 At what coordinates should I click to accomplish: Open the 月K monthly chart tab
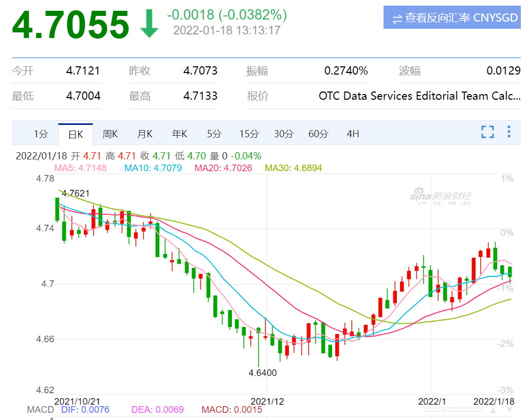click(x=145, y=134)
